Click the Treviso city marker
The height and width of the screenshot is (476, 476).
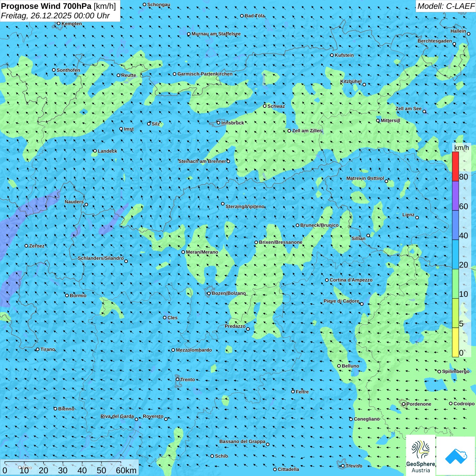coord(343,466)
